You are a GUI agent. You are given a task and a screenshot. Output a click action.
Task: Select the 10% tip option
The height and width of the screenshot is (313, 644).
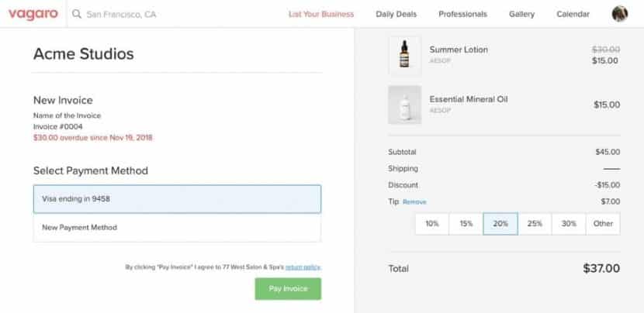click(x=432, y=224)
